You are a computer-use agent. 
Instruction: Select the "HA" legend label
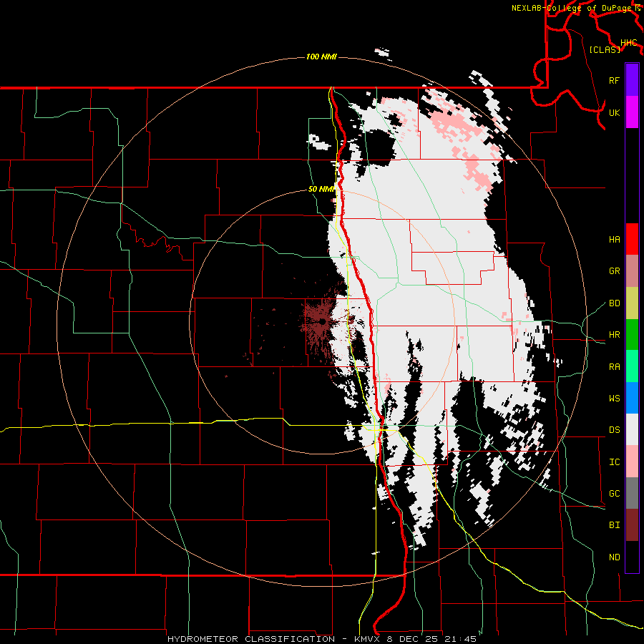click(x=614, y=240)
